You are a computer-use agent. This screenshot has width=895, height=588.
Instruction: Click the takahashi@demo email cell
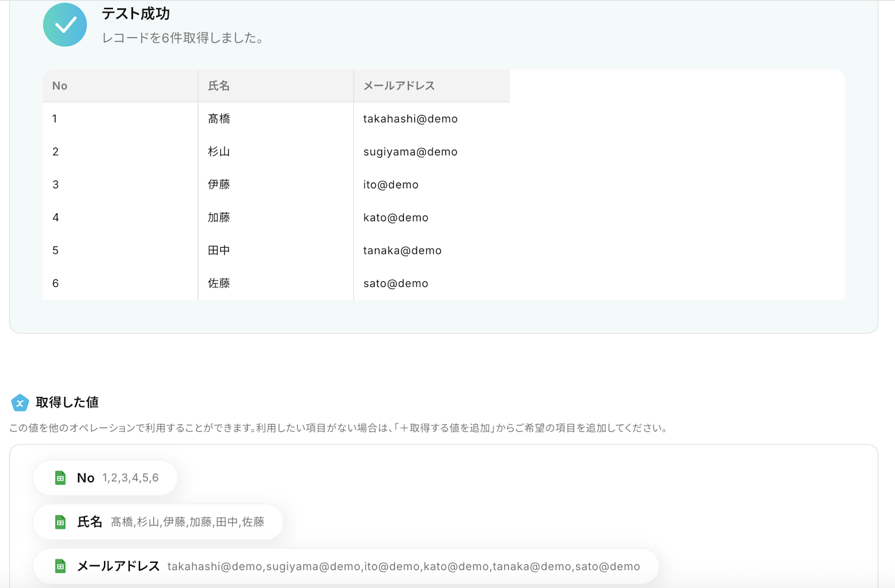click(x=410, y=118)
